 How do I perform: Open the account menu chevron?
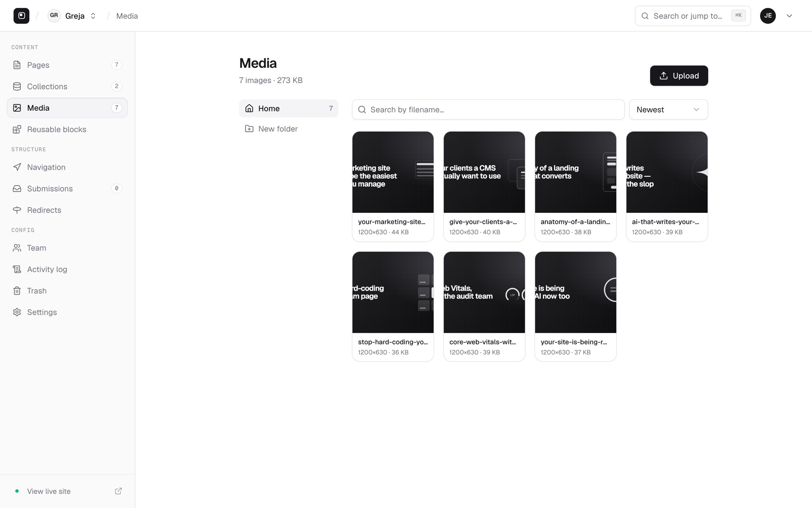click(x=789, y=16)
